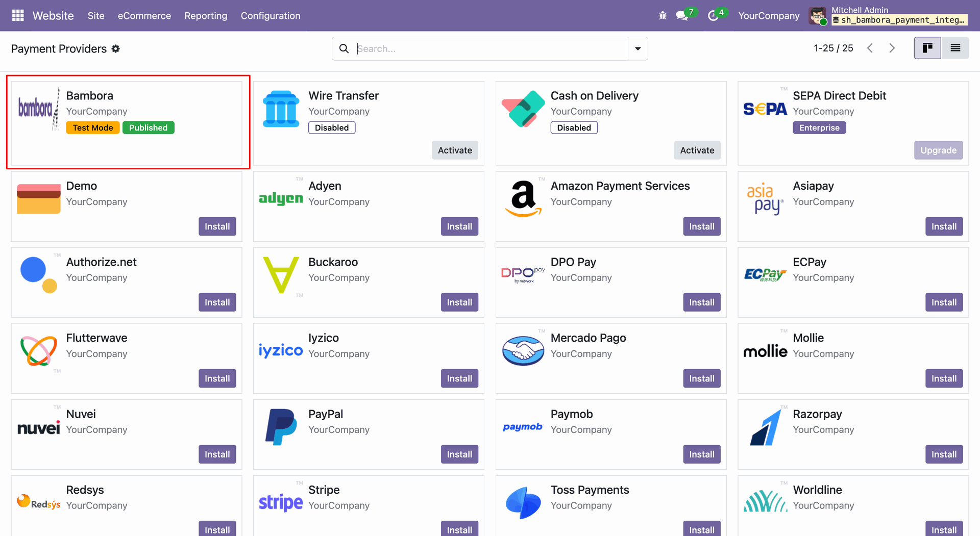Install the Razorpay provider
980x536 pixels.
(944, 454)
